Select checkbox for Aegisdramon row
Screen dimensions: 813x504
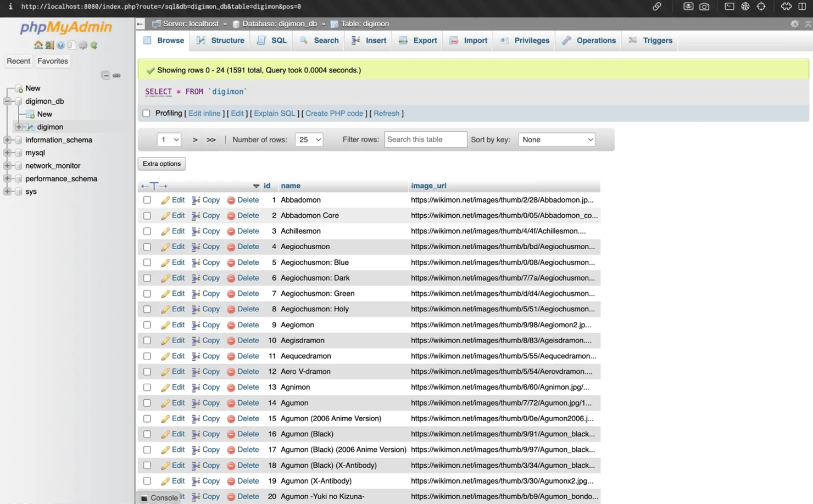pos(147,341)
